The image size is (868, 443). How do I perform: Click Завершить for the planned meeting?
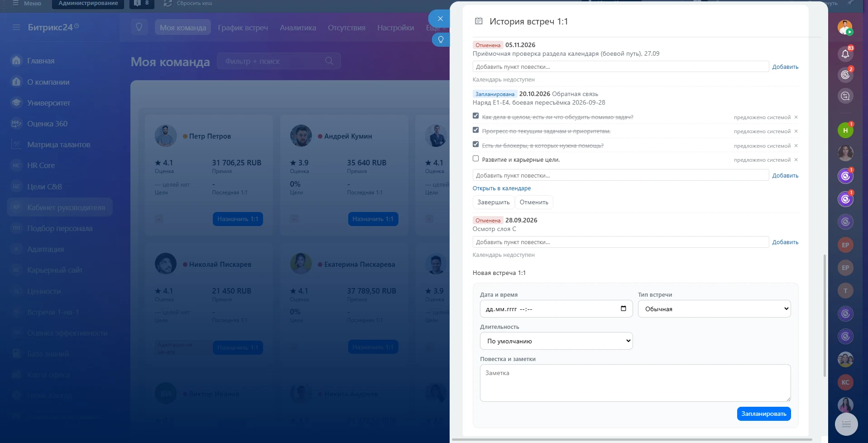click(493, 202)
